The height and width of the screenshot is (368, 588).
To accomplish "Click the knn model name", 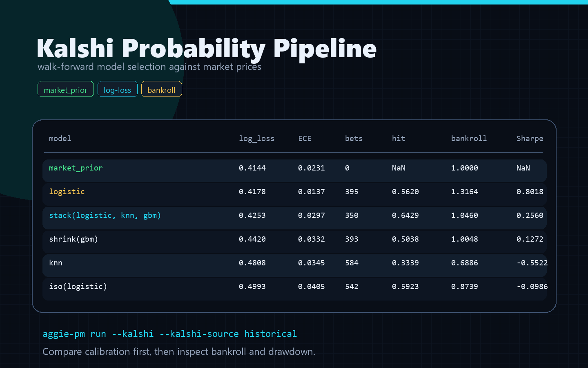I will [56, 263].
